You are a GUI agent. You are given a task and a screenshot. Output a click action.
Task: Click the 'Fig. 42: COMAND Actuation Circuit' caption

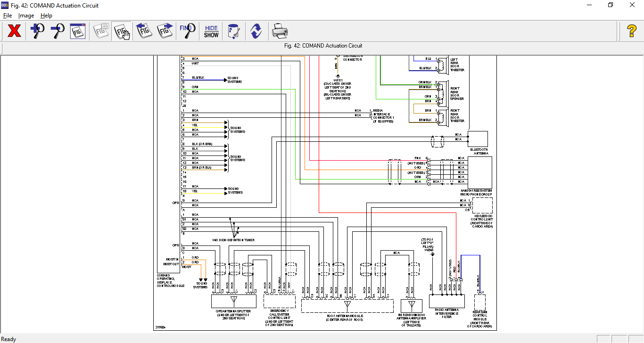[323, 46]
